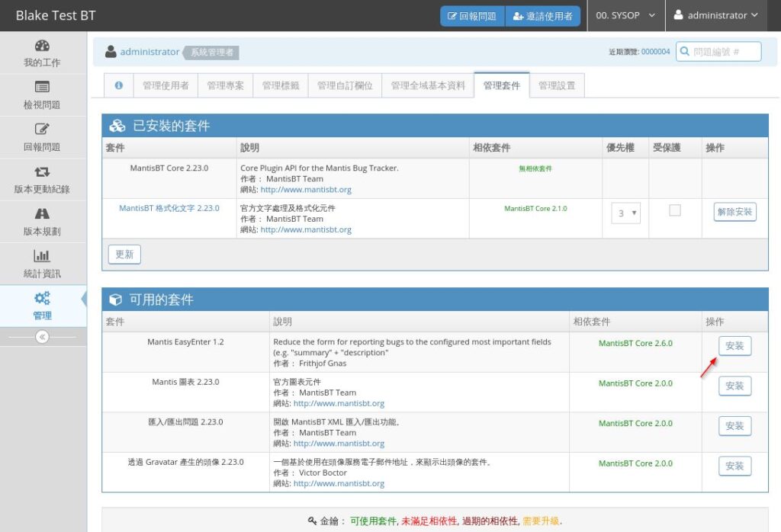
Task: Open priority dropdown showing 3
Action: click(x=625, y=213)
